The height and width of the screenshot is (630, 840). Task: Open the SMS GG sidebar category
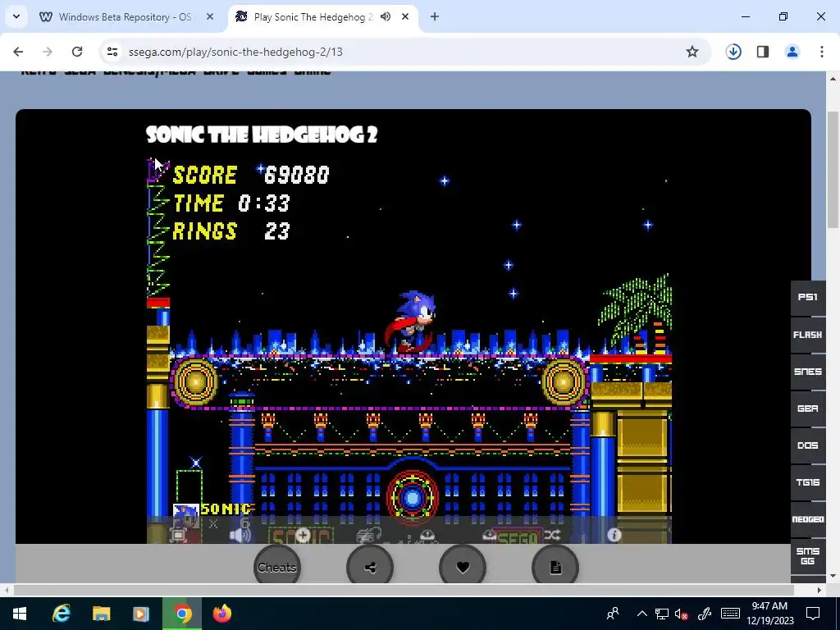(808, 557)
